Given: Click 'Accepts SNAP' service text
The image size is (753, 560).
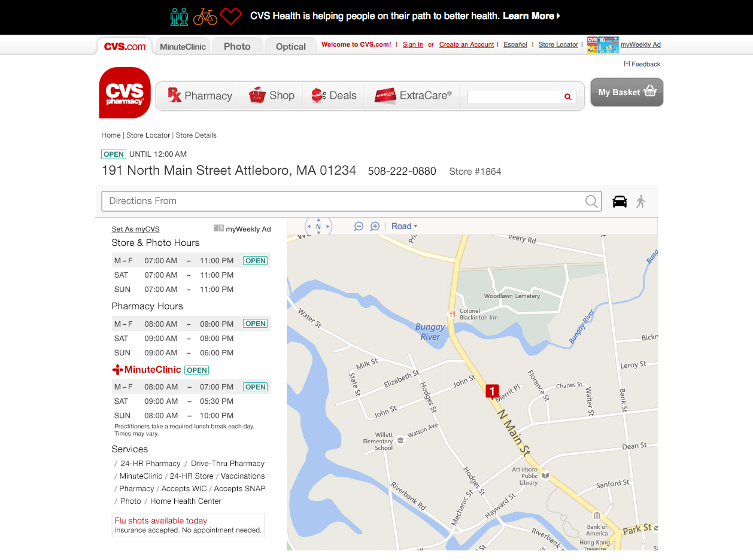Looking at the screenshot, I should click(x=239, y=489).
